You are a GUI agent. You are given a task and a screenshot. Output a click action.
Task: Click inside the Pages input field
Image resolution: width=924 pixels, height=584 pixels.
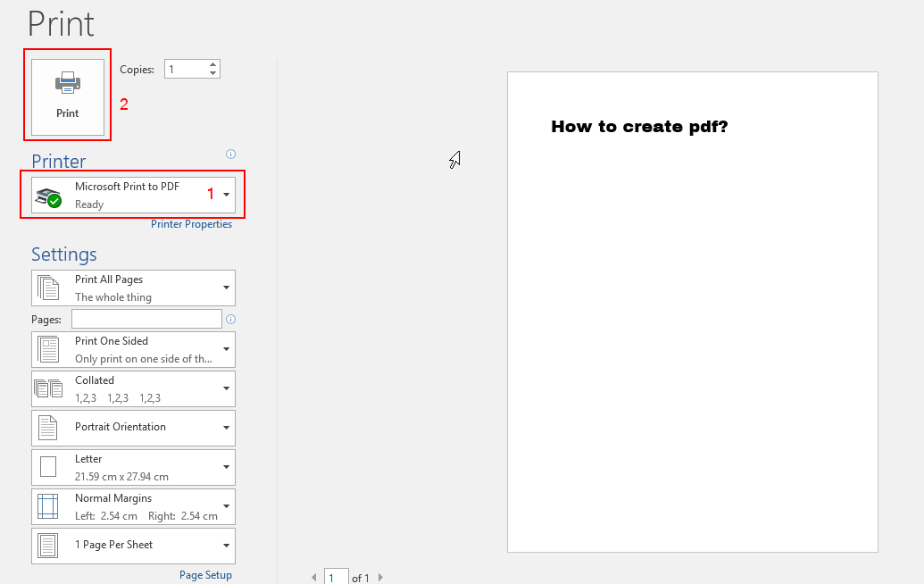146,318
